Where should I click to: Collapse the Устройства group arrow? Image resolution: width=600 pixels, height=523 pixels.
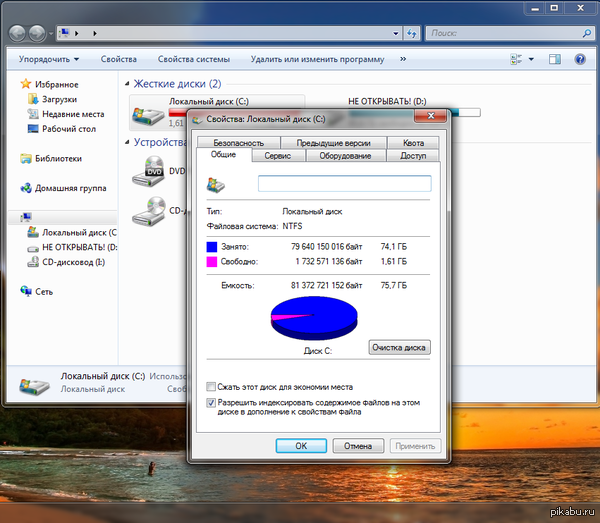[x=127, y=142]
